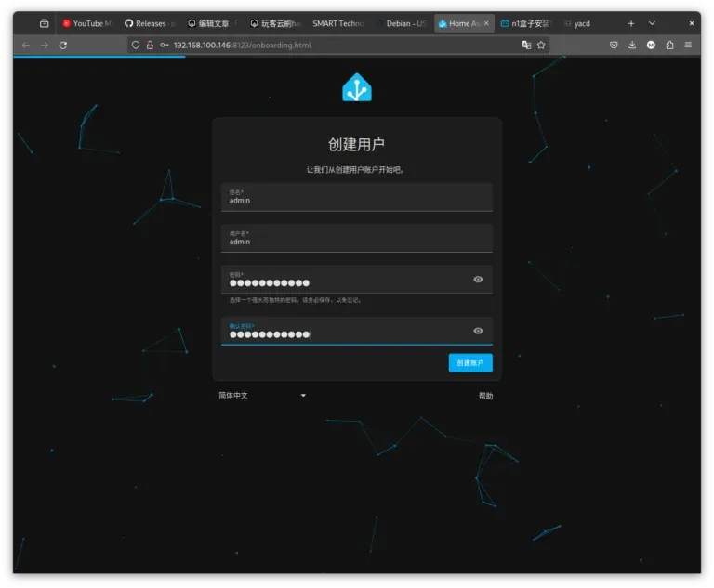Switch to the Debian tab

(401, 23)
